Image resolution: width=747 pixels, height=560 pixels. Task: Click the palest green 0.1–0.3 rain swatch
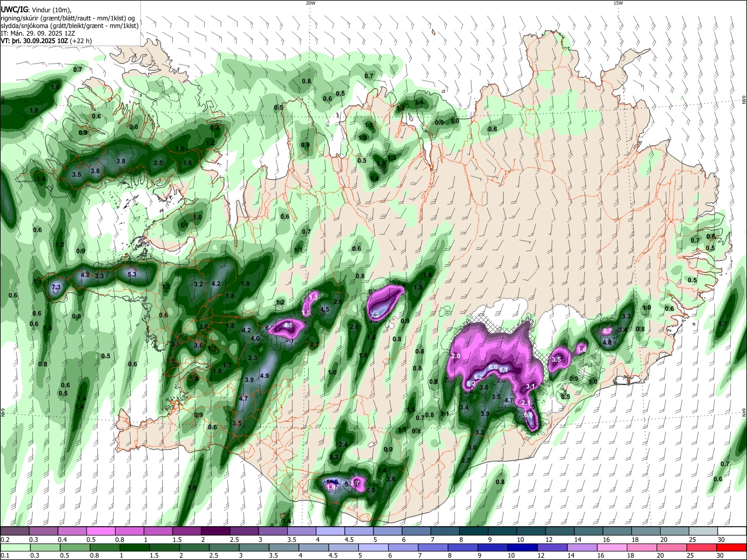(15, 547)
